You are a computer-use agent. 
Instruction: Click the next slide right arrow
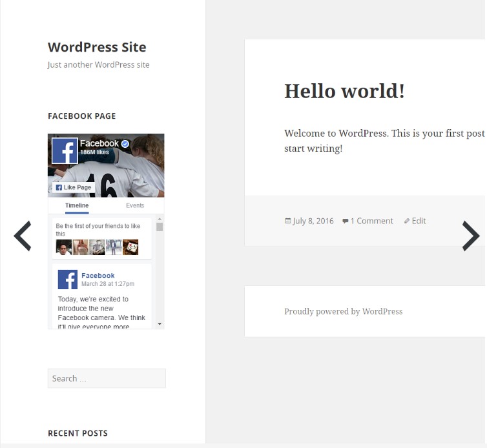pos(470,236)
